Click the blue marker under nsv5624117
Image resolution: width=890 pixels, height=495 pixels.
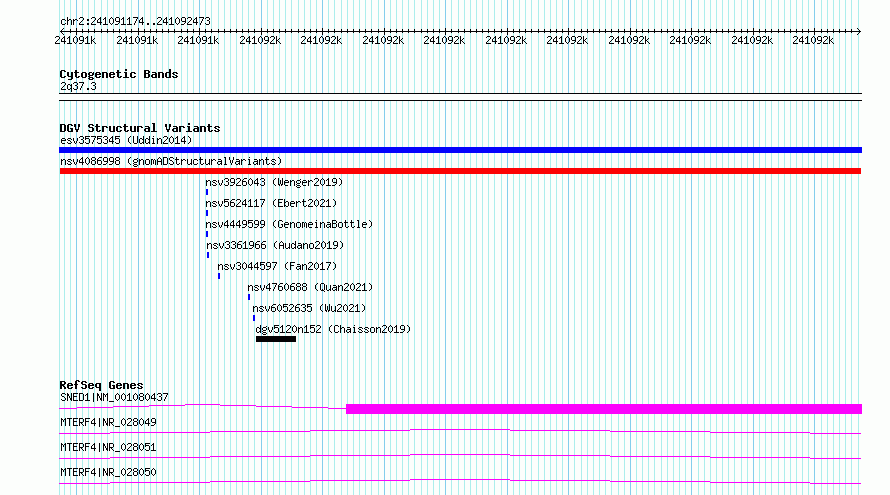207,213
